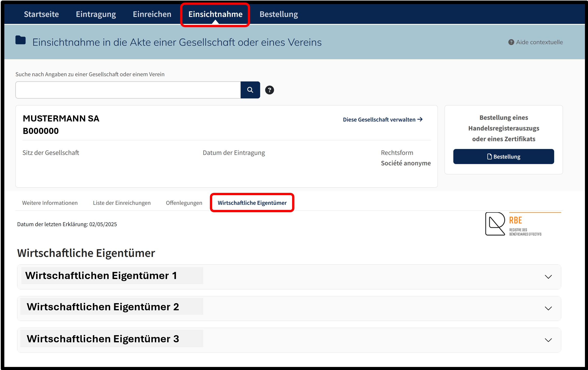
Task: Click the Aide contextuelle help icon
Action: coord(511,42)
